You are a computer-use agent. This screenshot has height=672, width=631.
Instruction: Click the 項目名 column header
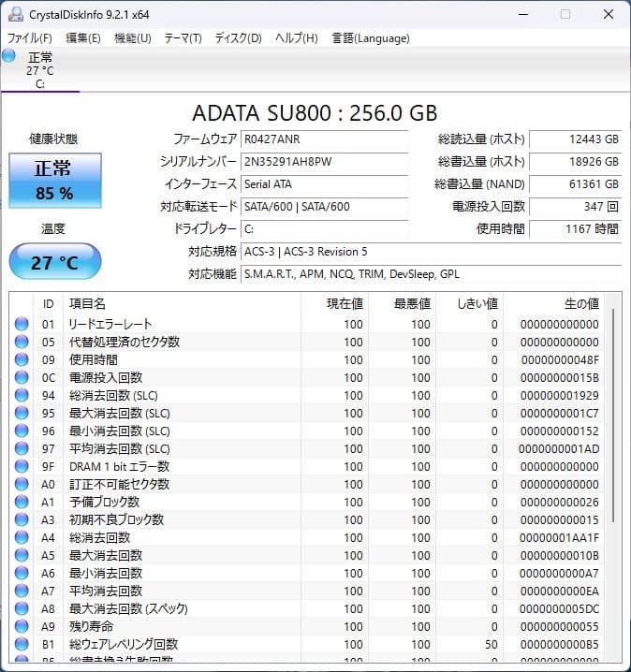182,304
